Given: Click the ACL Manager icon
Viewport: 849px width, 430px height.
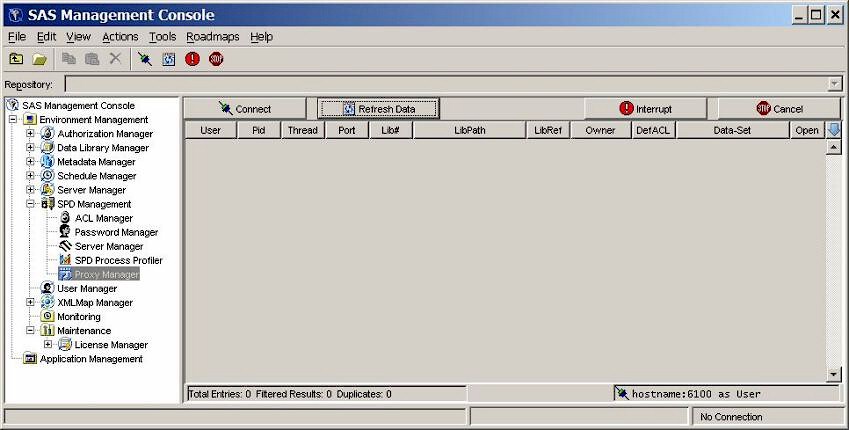Looking at the screenshot, I should pos(65,218).
